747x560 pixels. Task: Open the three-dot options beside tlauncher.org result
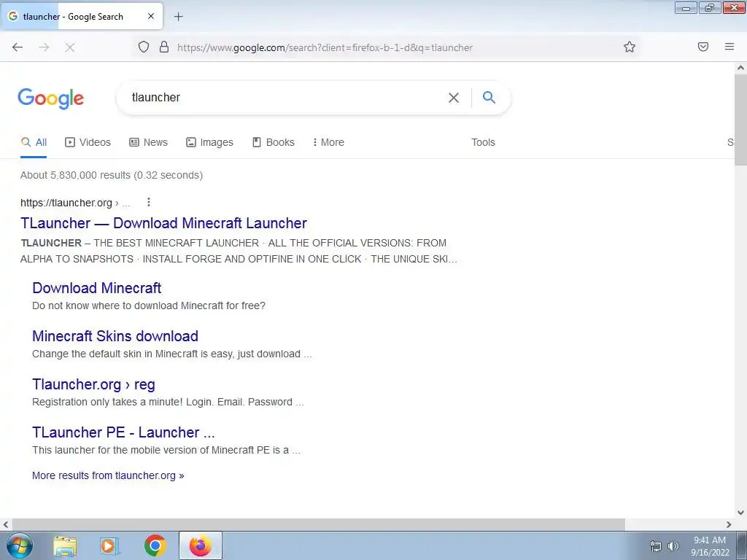point(149,203)
